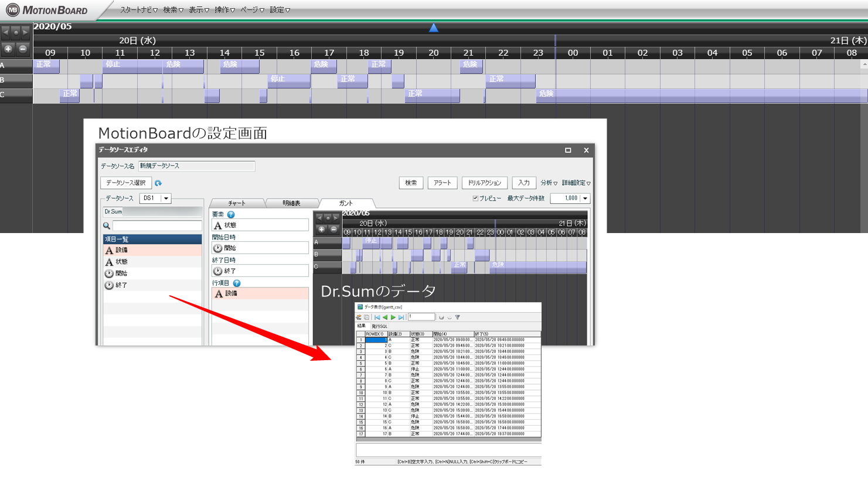Click record number field in Dr.Sum viewer
Screen dimensions: 868x479
click(421, 317)
